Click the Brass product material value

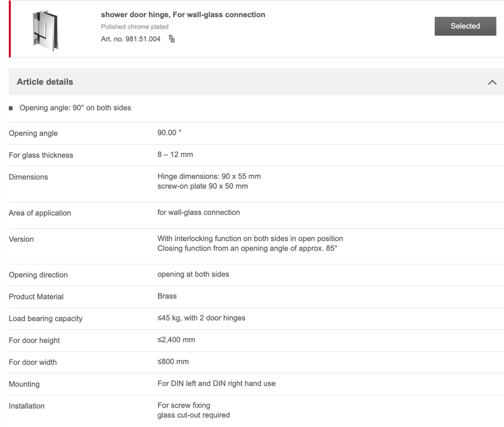tap(167, 296)
